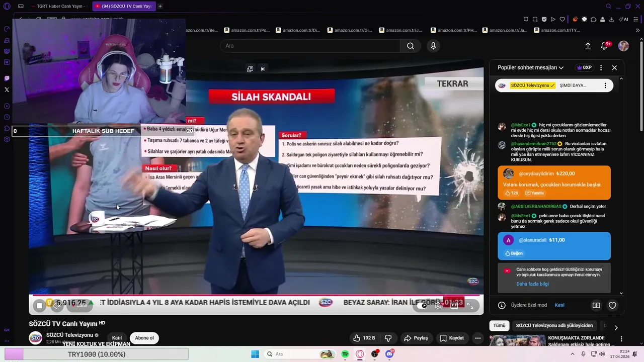The image size is (644, 362).
Task: Click the pin icon in address bar
Action: click(x=526, y=20)
